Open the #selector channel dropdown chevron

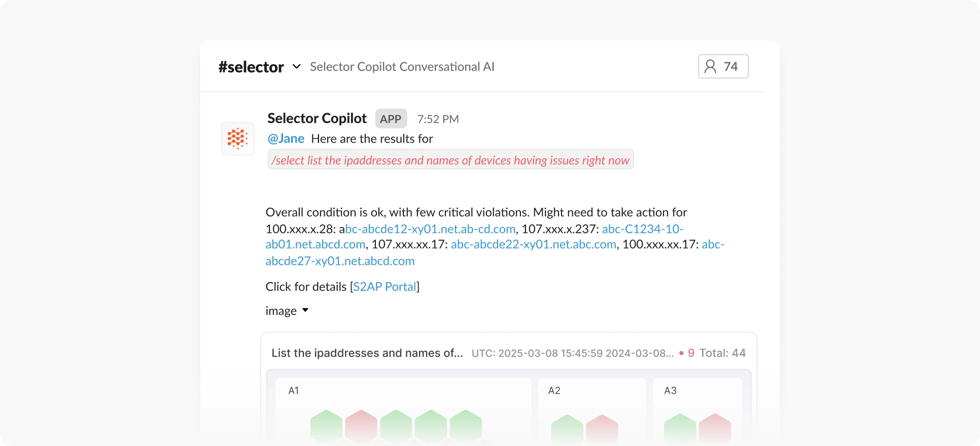click(297, 66)
